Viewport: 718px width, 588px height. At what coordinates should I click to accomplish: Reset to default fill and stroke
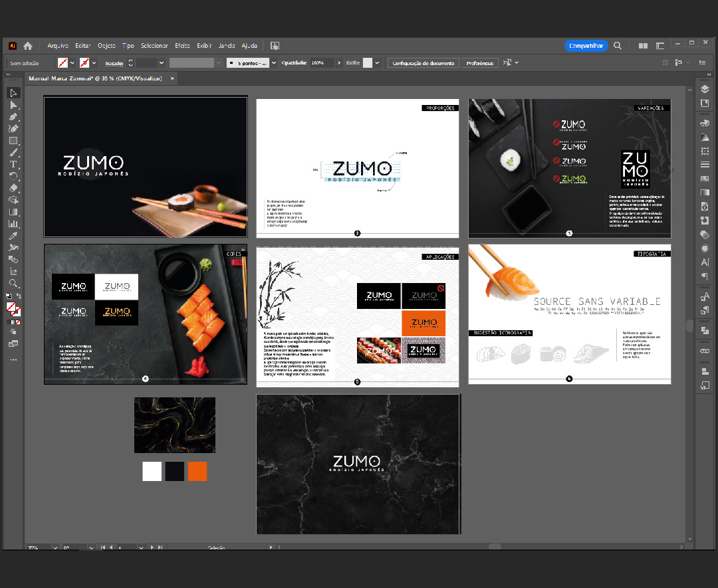[x=9, y=296]
